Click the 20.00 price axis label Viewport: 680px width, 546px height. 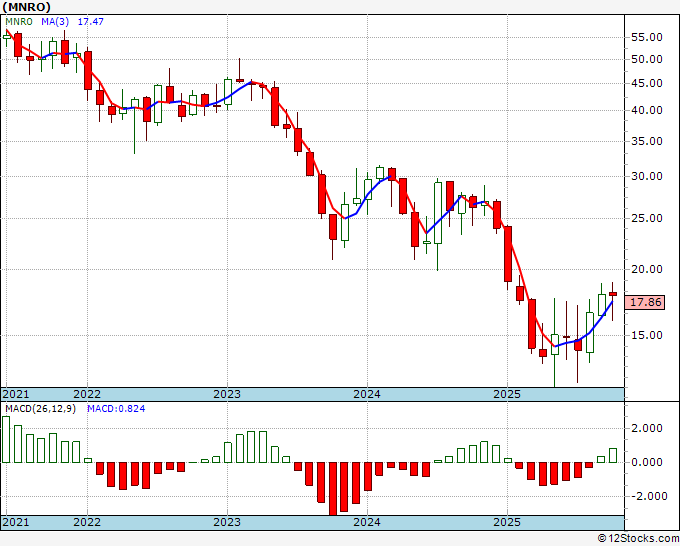pyautogui.click(x=647, y=269)
